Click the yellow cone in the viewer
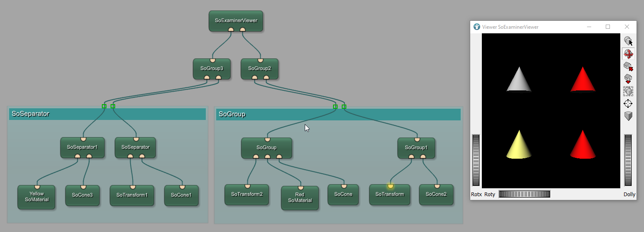The height and width of the screenshot is (232, 644). pyautogui.click(x=518, y=145)
